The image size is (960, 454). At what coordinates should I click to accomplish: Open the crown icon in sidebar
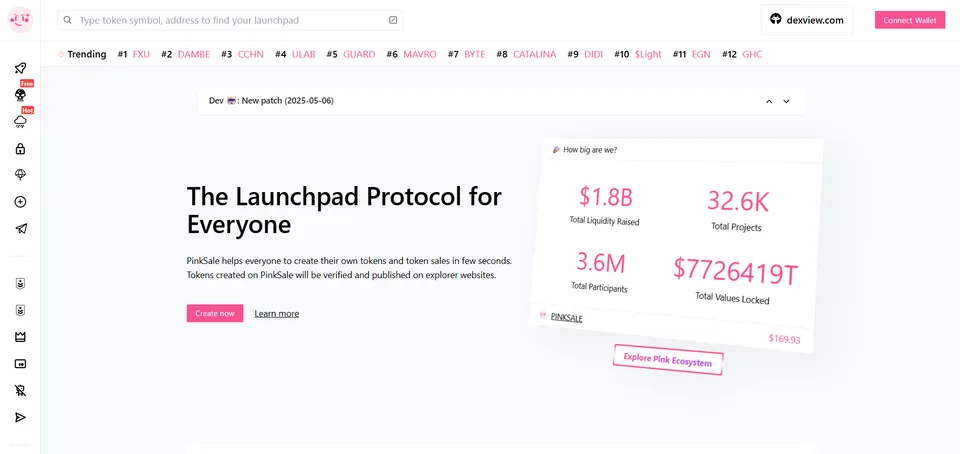(x=20, y=337)
